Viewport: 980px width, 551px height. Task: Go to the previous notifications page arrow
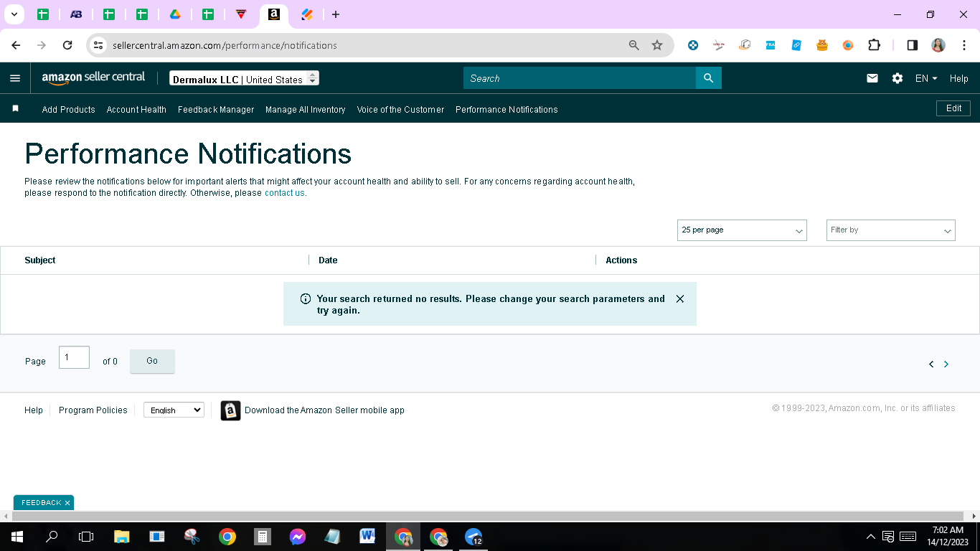[x=931, y=364]
